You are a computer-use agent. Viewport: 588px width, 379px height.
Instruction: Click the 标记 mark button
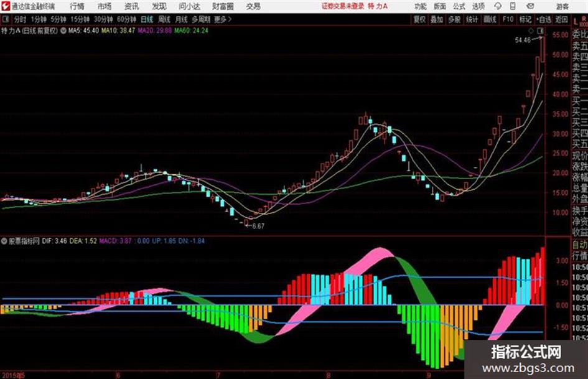(x=525, y=19)
